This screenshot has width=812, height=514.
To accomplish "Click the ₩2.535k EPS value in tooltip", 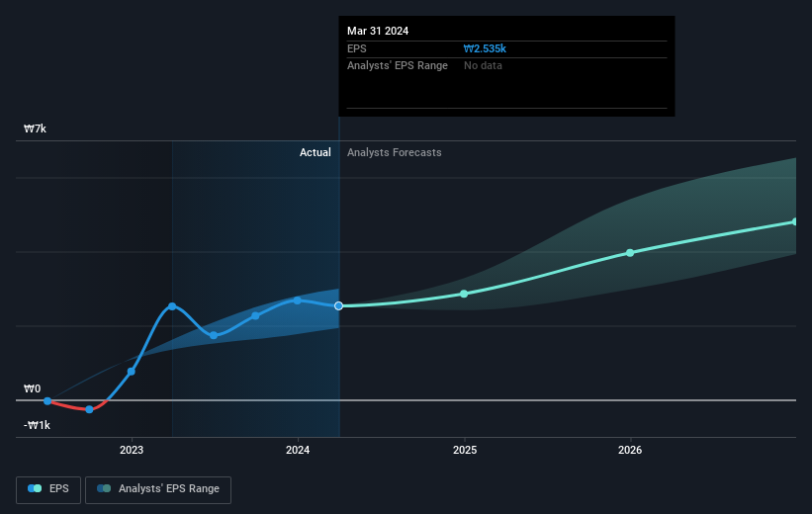I will click(485, 48).
